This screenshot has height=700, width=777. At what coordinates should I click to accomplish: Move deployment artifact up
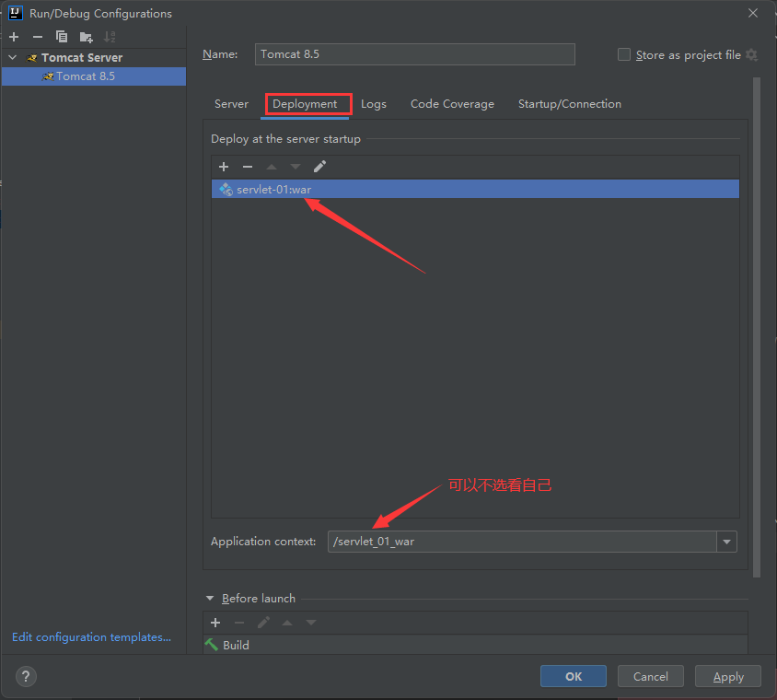coord(272,167)
